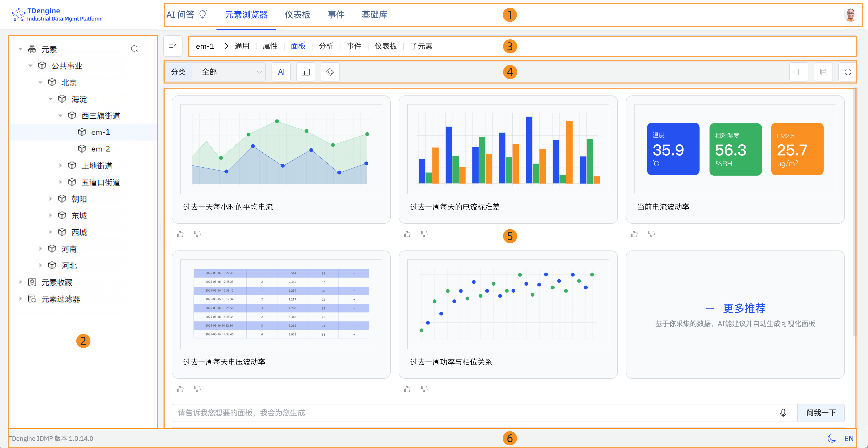Collapse the sidebar with the collapse icon

173,45
